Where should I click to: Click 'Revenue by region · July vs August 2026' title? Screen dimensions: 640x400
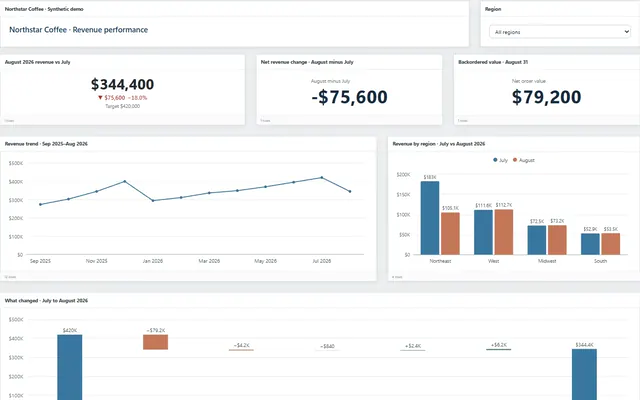[x=439, y=144]
